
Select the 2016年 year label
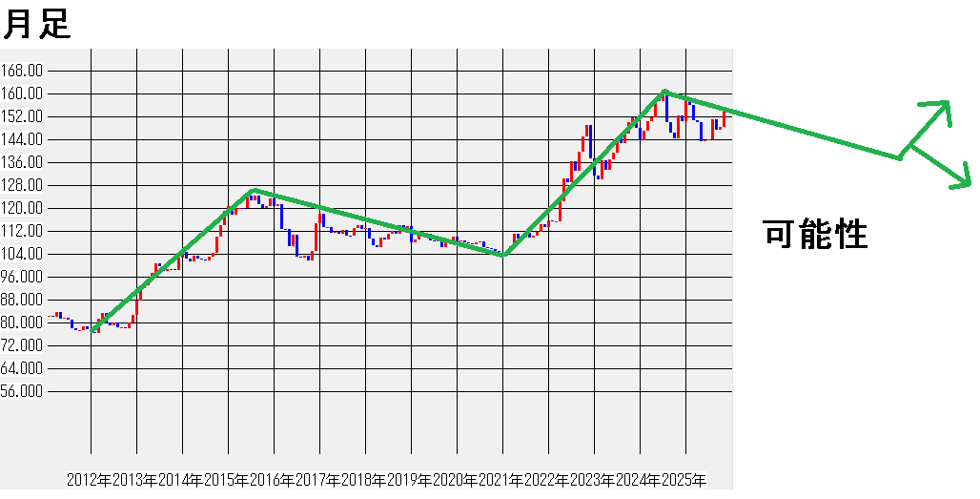pos(272,480)
